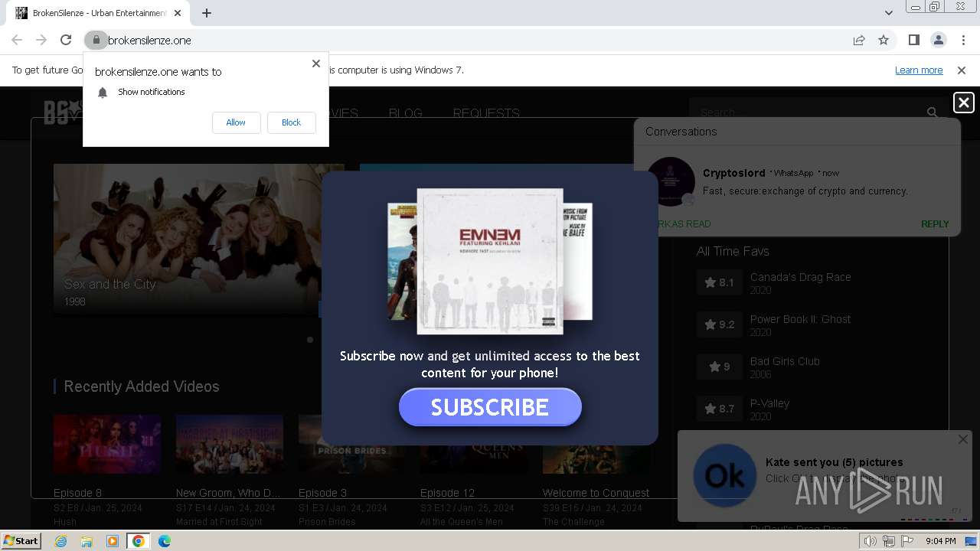980x551 pixels.
Task: Open Action Center flag tray icon
Action: [907, 541]
